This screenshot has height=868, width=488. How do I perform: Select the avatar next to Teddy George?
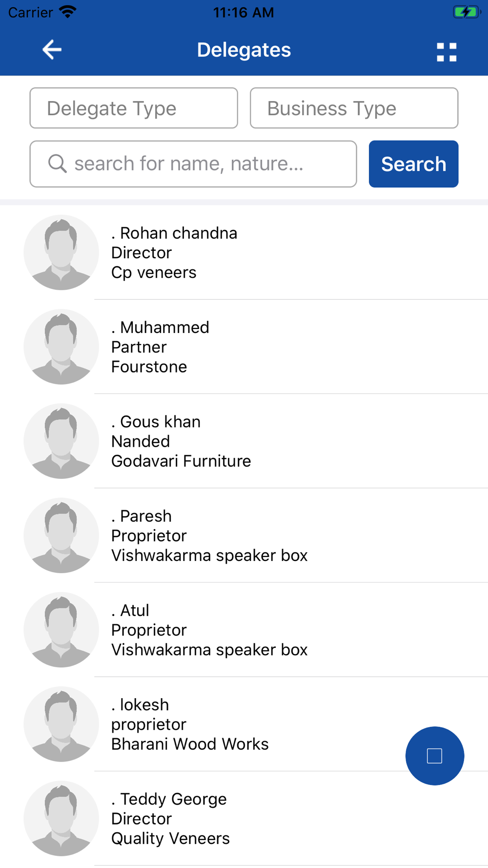61,818
